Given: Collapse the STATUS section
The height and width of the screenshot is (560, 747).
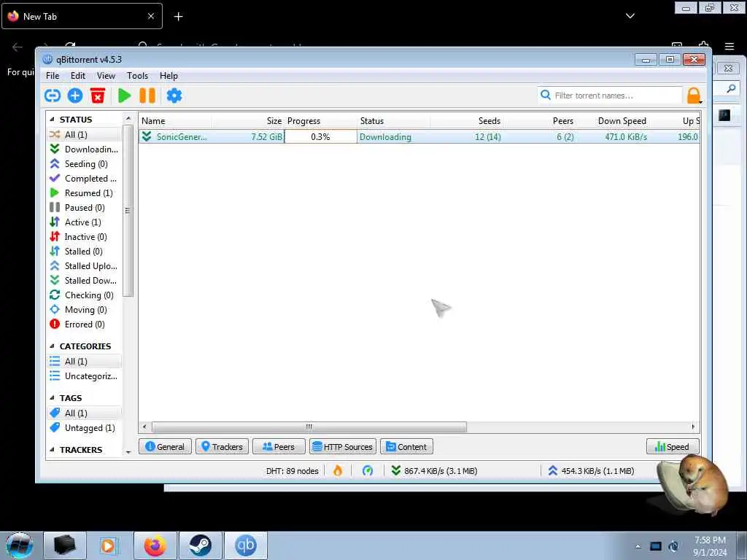Looking at the screenshot, I should click(52, 120).
